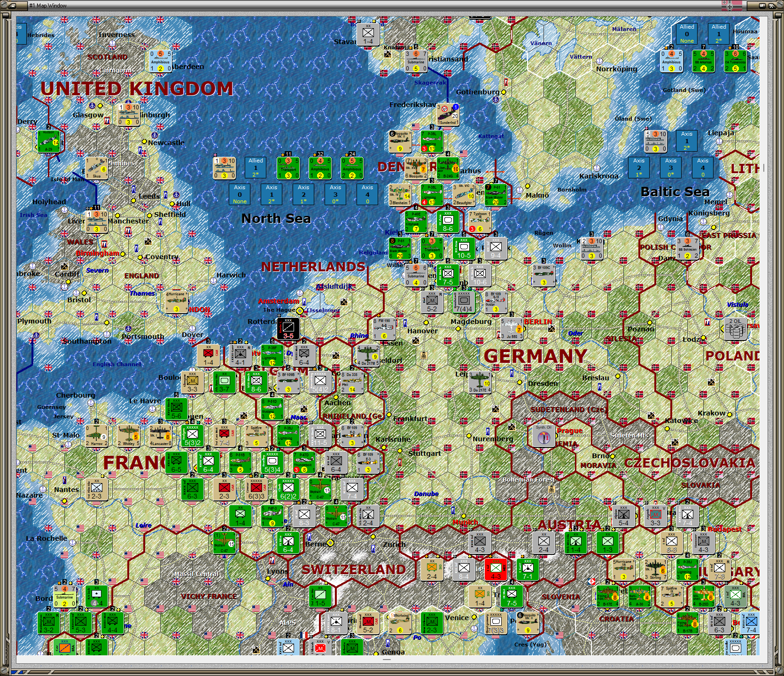Click North Sea Axis 4 box

[x=367, y=194]
